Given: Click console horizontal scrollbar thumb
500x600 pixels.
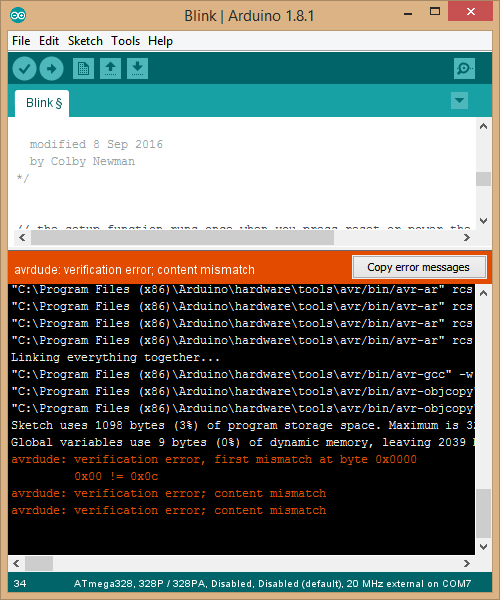Looking at the screenshot, I should (x=39, y=563).
